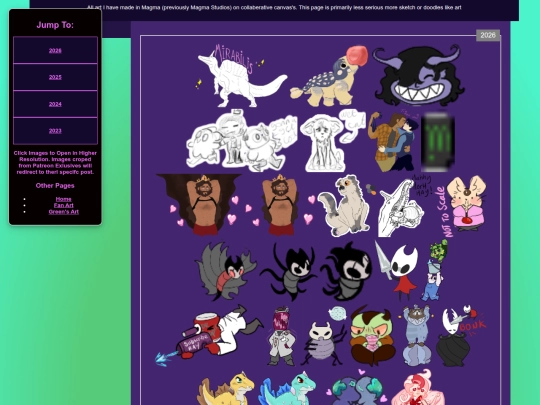Open the BONK Hornet drawing

[461, 336]
